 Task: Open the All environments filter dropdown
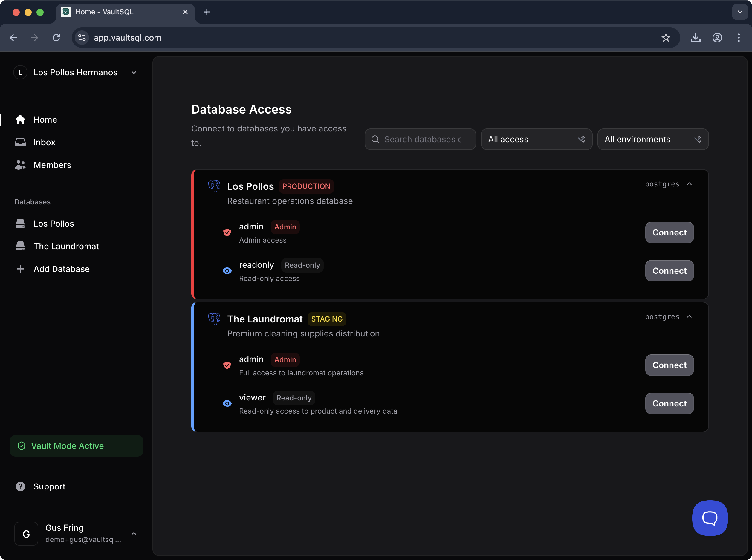click(x=653, y=139)
